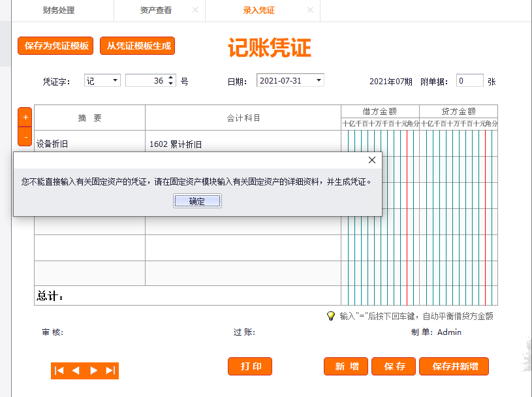Expand the 日期 date picker dropdown

coord(319,80)
